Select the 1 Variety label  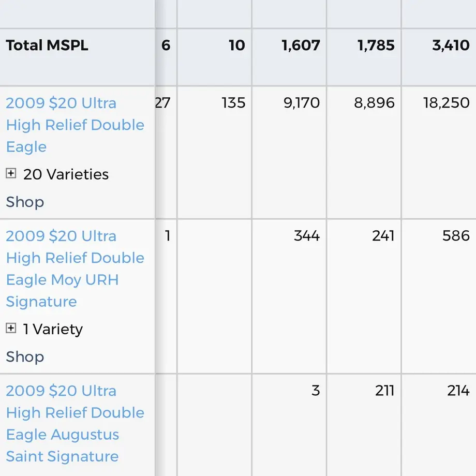click(53, 330)
